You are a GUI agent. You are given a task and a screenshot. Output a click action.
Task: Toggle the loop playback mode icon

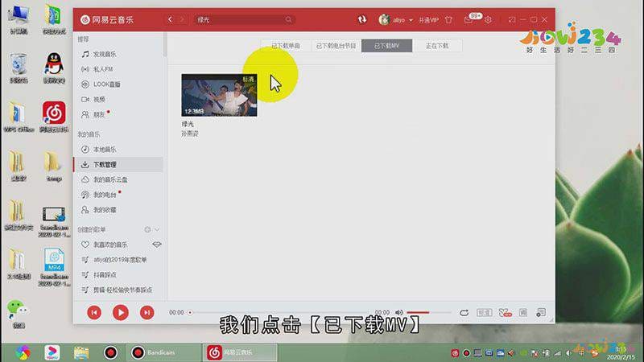pos(464,313)
